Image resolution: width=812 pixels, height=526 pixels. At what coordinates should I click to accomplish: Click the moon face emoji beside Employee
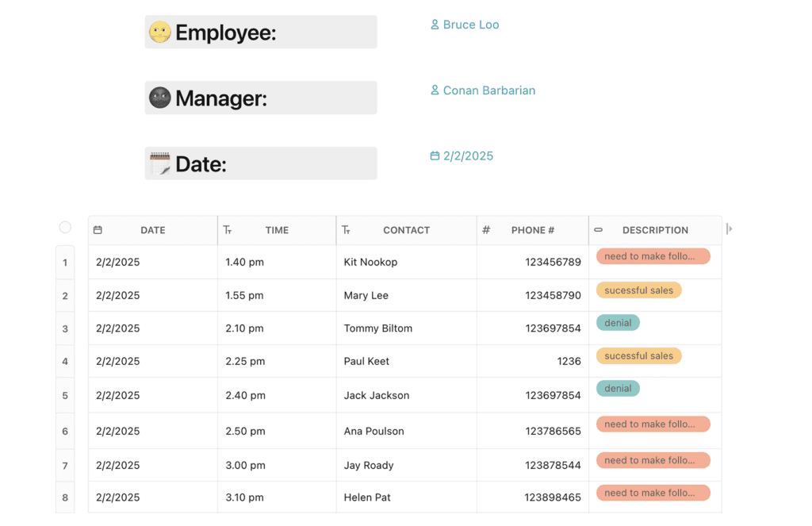point(160,33)
